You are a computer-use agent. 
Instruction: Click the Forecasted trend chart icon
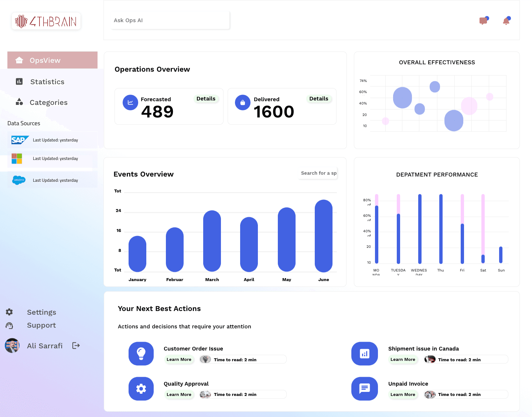point(130,103)
